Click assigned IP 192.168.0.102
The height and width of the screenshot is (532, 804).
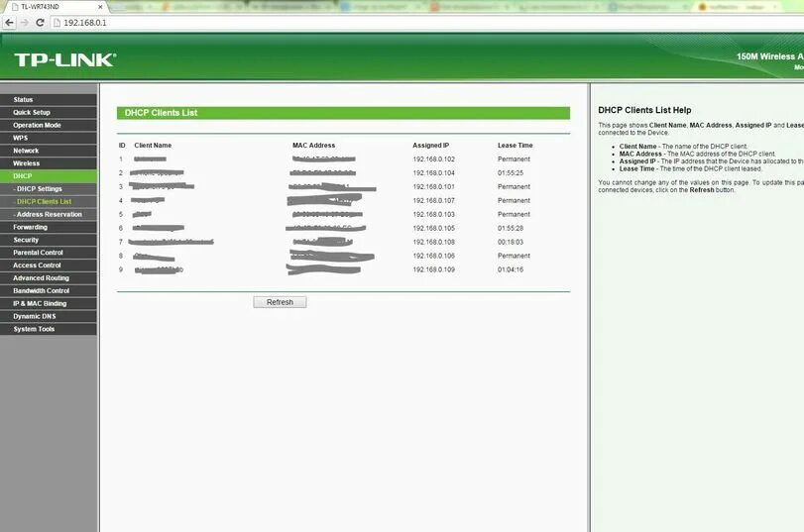[x=434, y=160]
